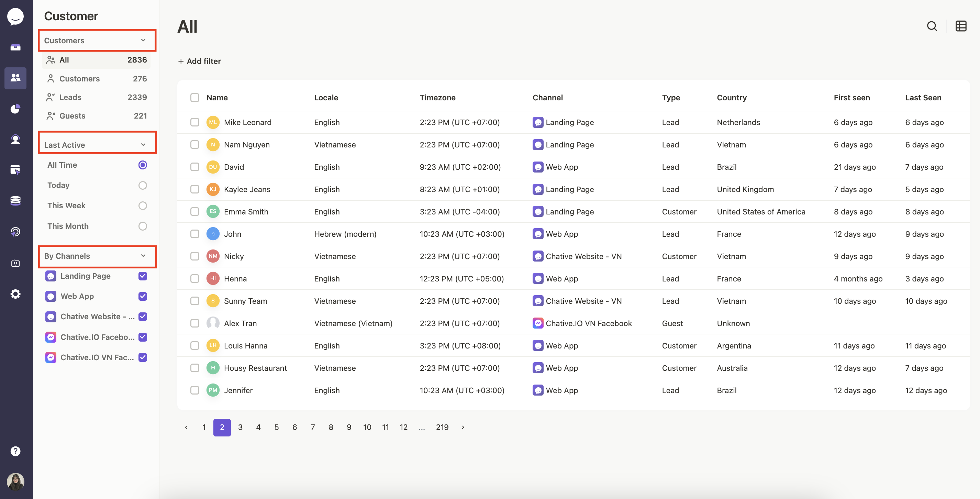Select radio button for This Week

pyautogui.click(x=143, y=205)
